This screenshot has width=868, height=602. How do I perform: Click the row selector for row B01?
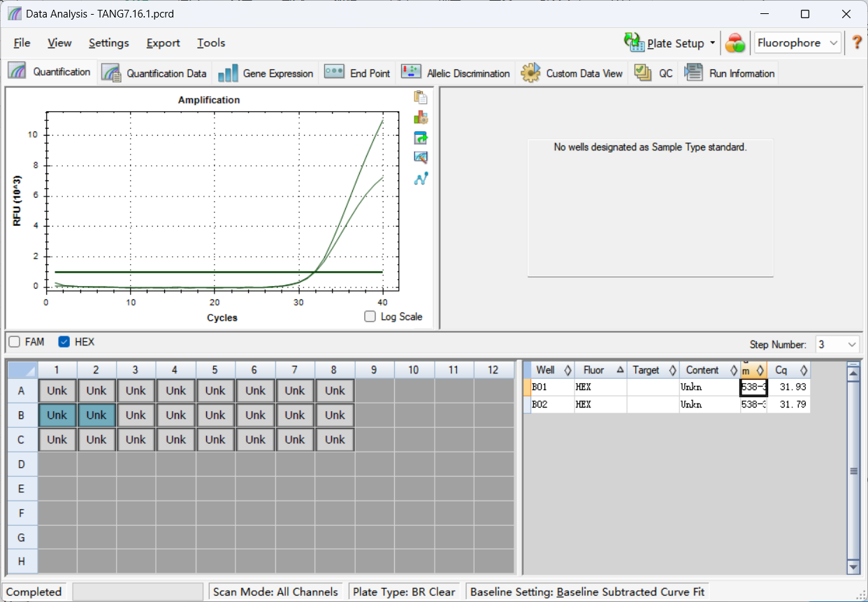coord(527,387)
